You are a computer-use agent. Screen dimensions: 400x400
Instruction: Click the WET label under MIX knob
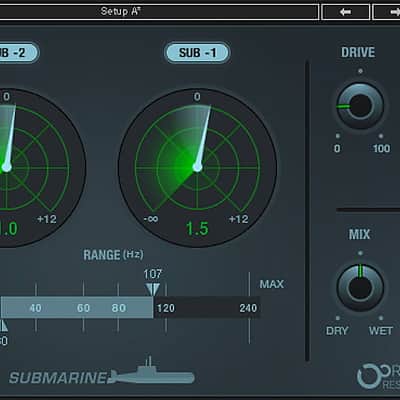coord(381,331)
